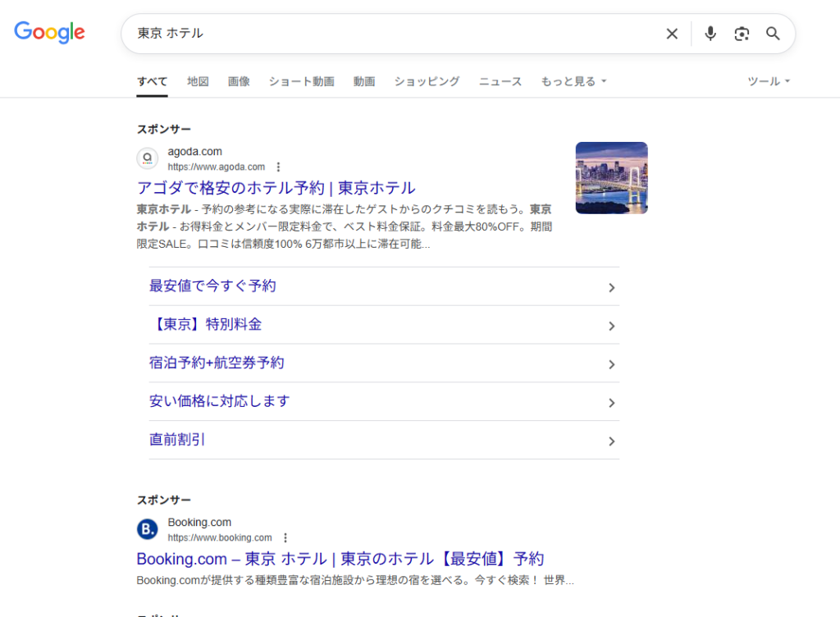This screenshot has width=840, height=617.
Task: Open the 安い価格に対応します sitelink
Action: click(x=219, y=401)
